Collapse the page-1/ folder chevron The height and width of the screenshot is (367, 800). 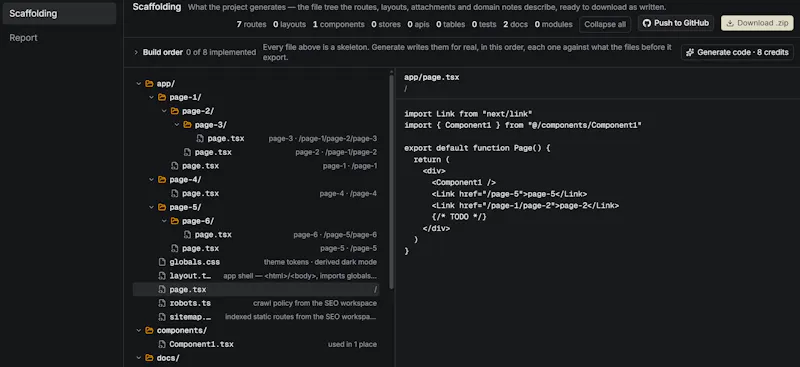pyautogui.click(x=152, y=97)
